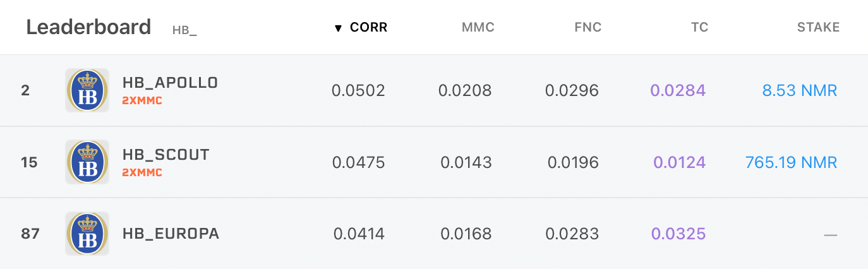
Task: Open the HB_SCOUT model name link
Action: coord(166,155)
